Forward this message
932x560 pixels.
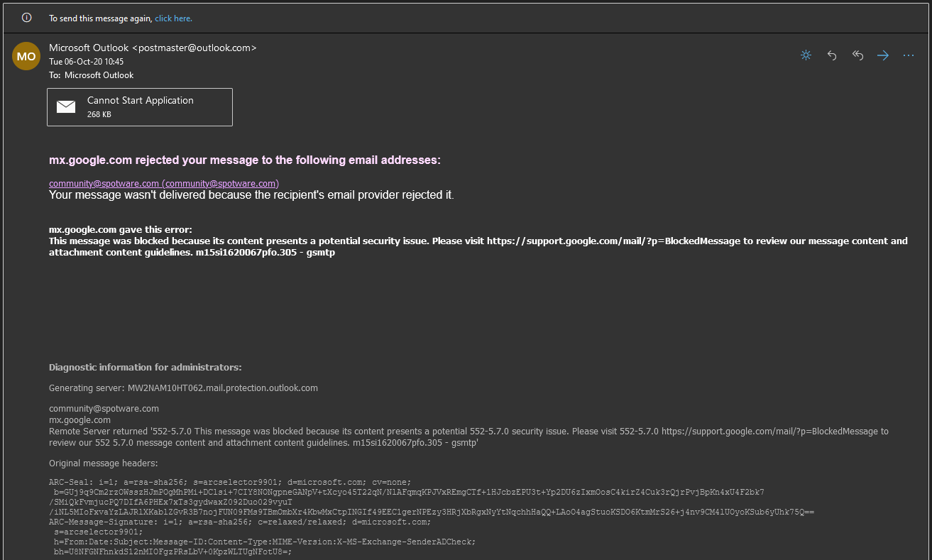(883, 55)
